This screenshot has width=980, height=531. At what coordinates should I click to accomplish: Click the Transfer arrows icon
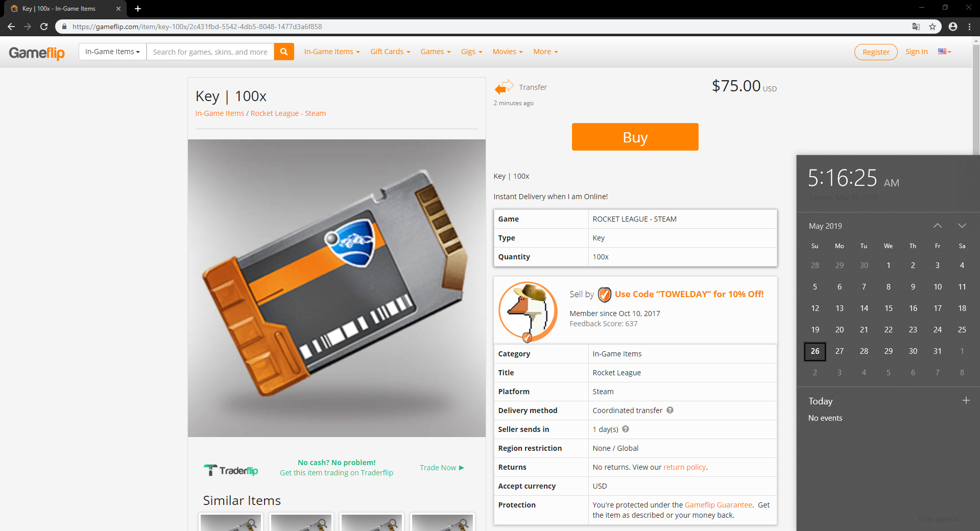click(504, 87)
